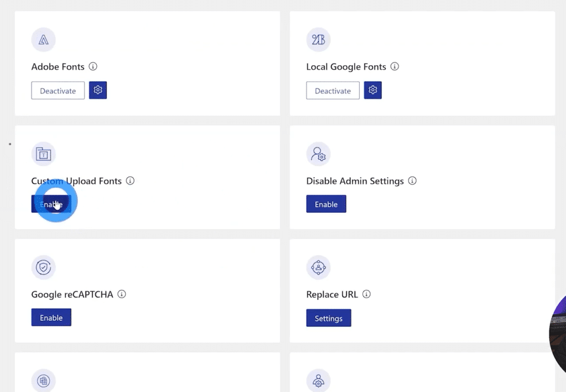Click the info icon beside Google reCAPTCHA

coord(122,294)
